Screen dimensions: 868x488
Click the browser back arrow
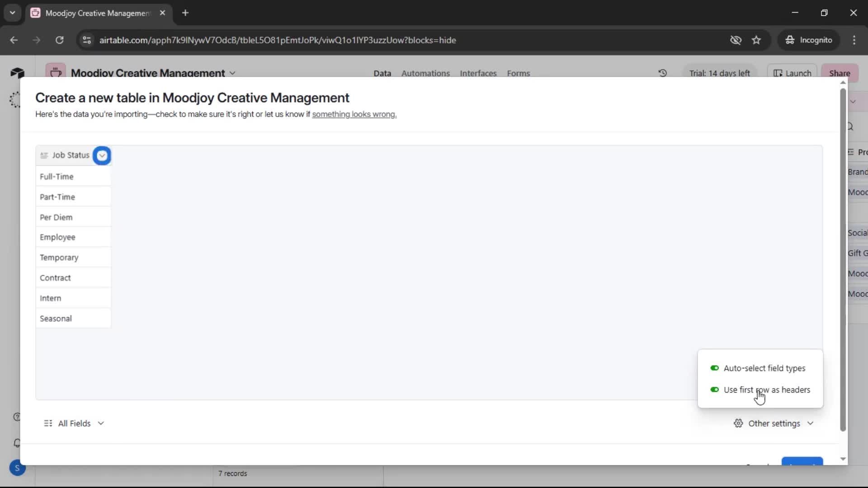pyautogui.click(x=14, y=40)
